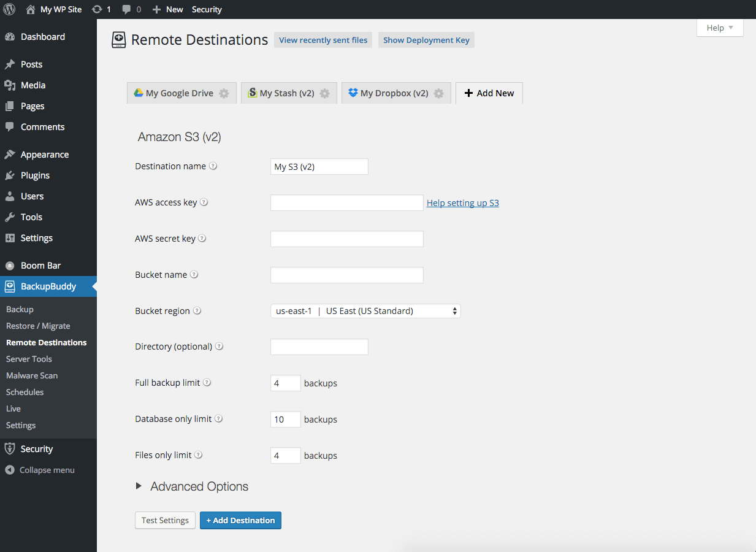756x552 pixels.
Task: Click the Directory (optional) field
Action: pos(319,347)
